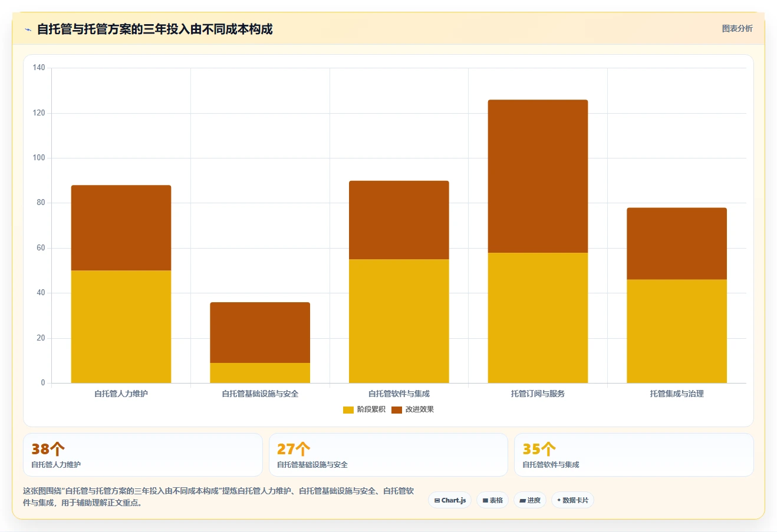
Task: Click the y-axis value 140
Action: click(39, 68)
